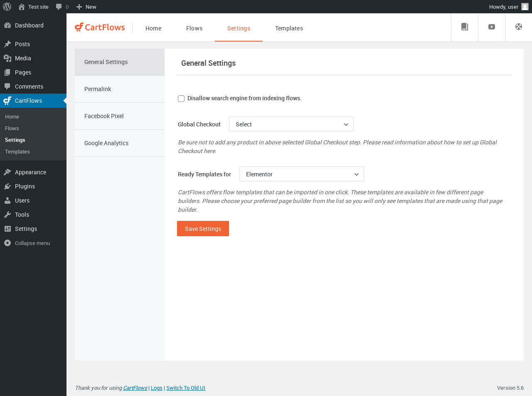This screenshot has width=532, height=396.
Task: Open the support lifebuoy icon
Action: 519,27
